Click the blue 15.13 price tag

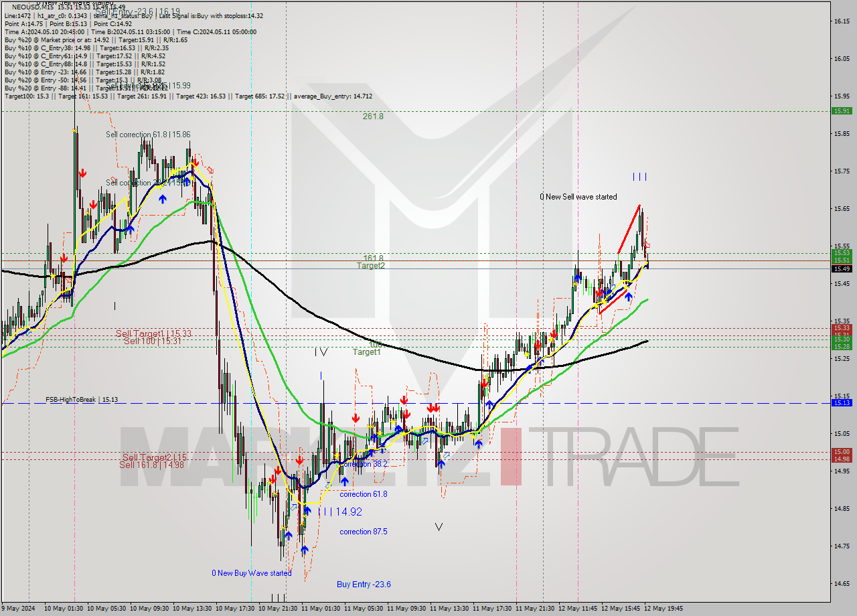point(842,403)
